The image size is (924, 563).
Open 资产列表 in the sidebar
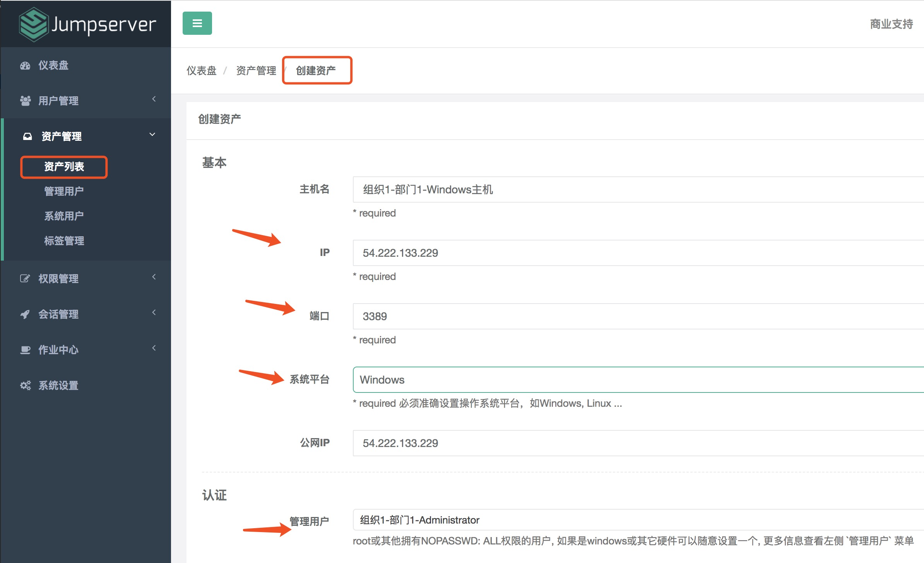(x=64, y=167)
